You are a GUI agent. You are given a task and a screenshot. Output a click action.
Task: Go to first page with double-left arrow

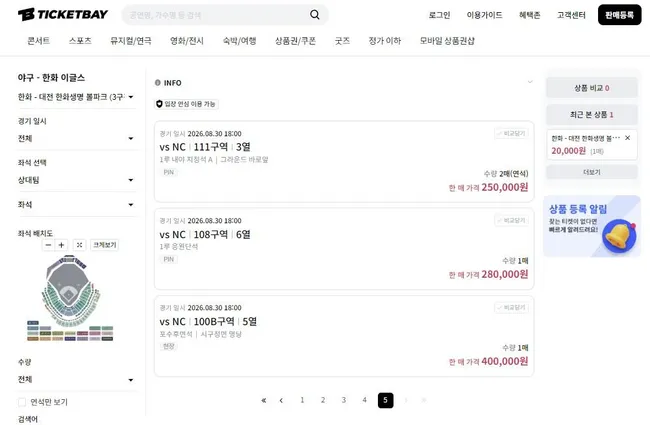pyautogui.click(x=264, y=400)
